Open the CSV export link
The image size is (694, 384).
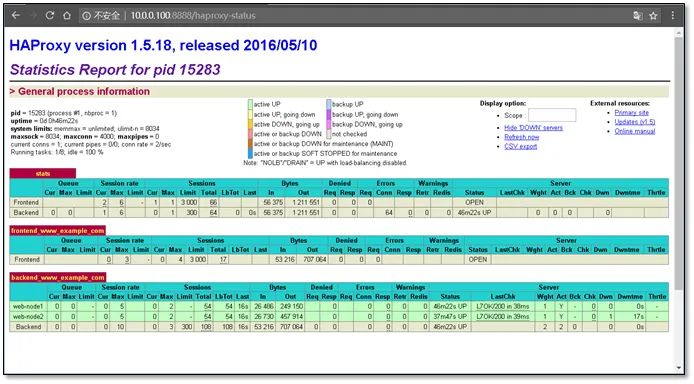(520, 146)
